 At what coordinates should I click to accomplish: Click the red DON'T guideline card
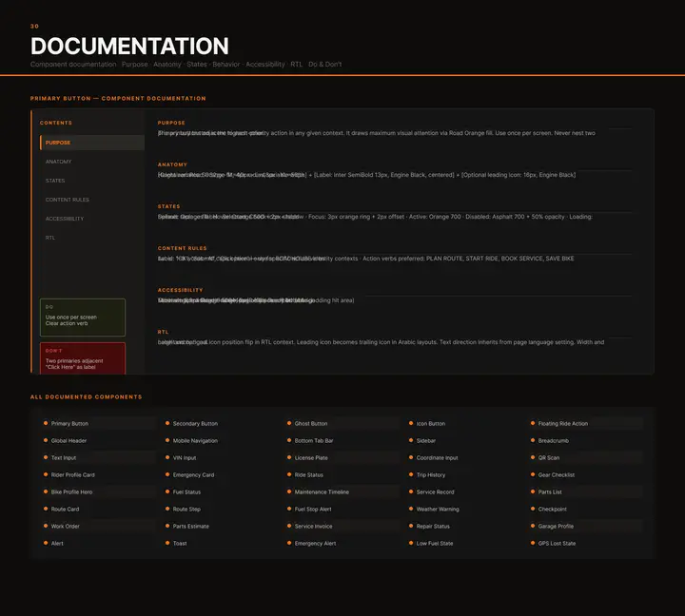tap(83, 358)
